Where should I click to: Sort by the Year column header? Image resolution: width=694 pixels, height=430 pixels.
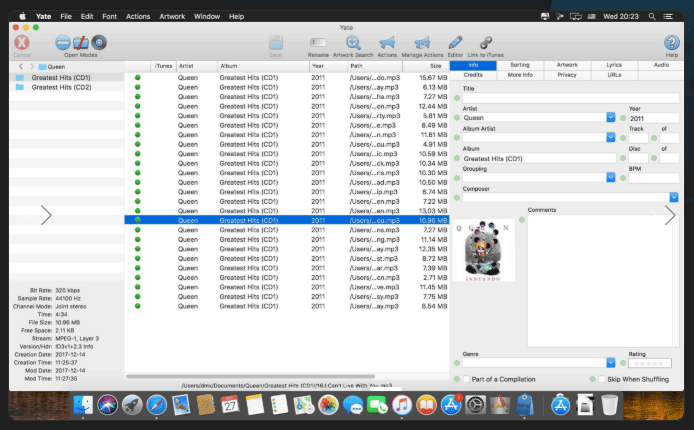click(329, 66)
